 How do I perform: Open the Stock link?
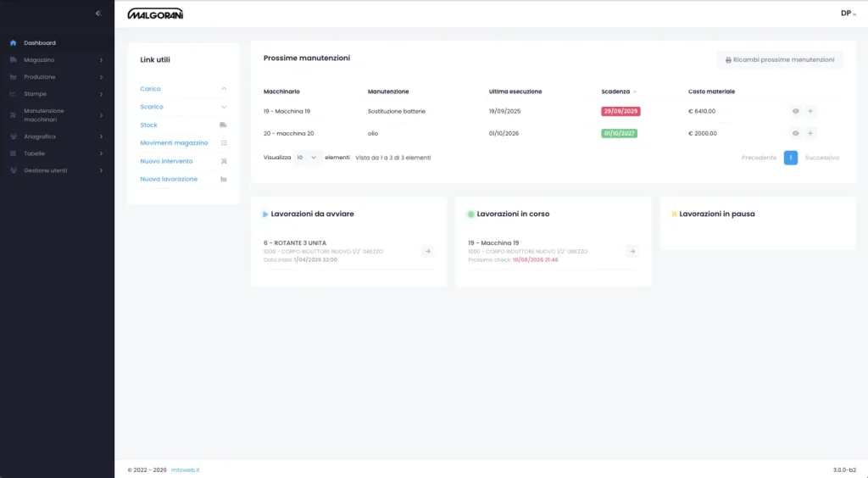[x=149, y=125]
